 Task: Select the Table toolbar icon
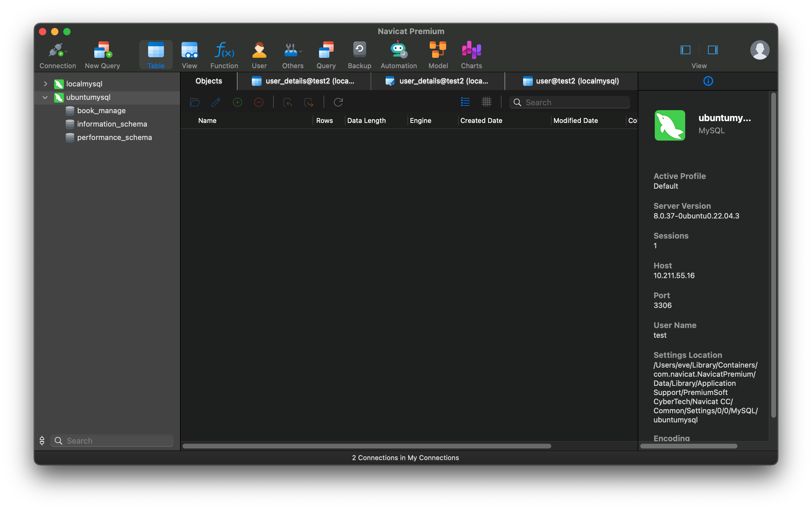pos(156,50)
